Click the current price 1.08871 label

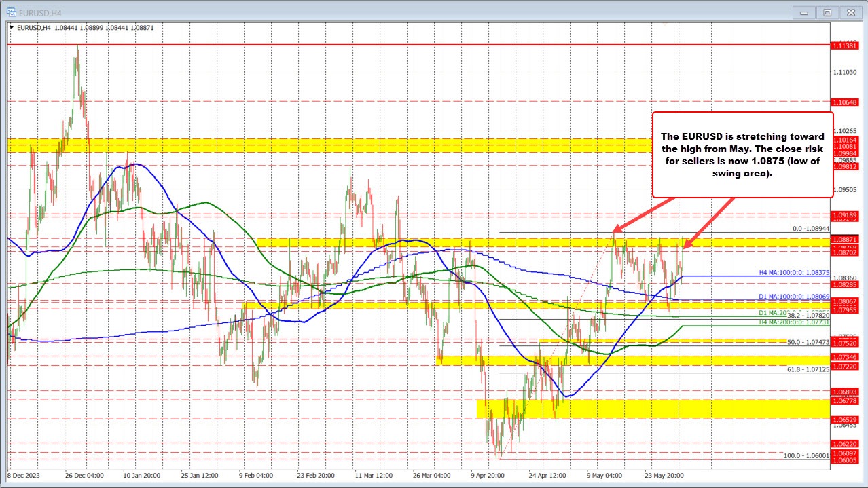click(x=845, y=239)
